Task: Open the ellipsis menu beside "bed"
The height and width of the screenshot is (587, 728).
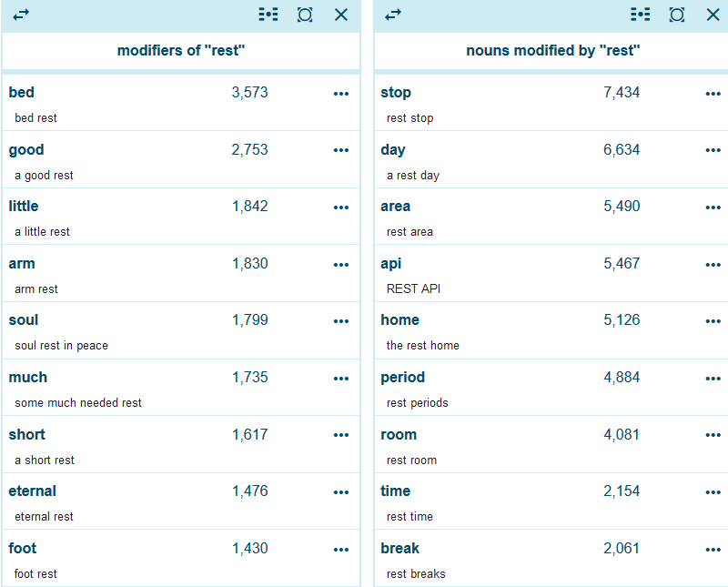Action: (x=341, y=94)
